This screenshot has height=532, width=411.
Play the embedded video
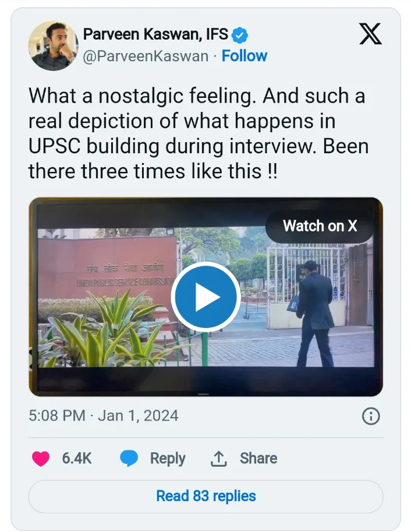[x=205, y=297]
